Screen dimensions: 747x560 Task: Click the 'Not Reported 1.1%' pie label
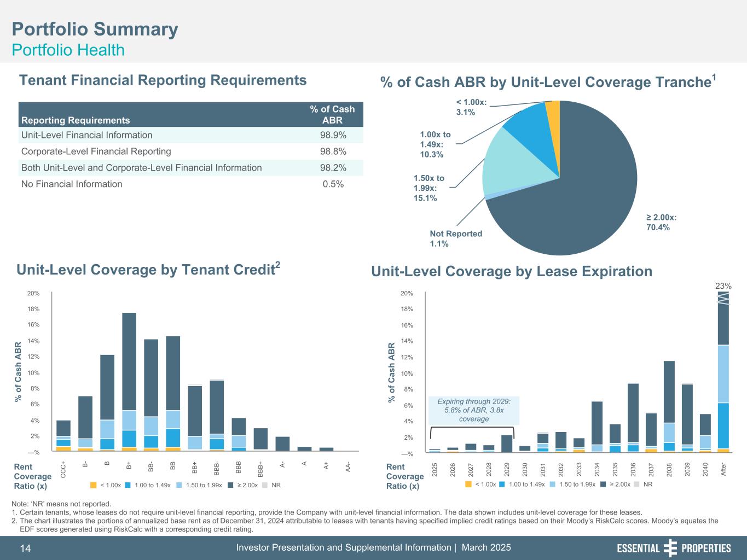point(455,238)
